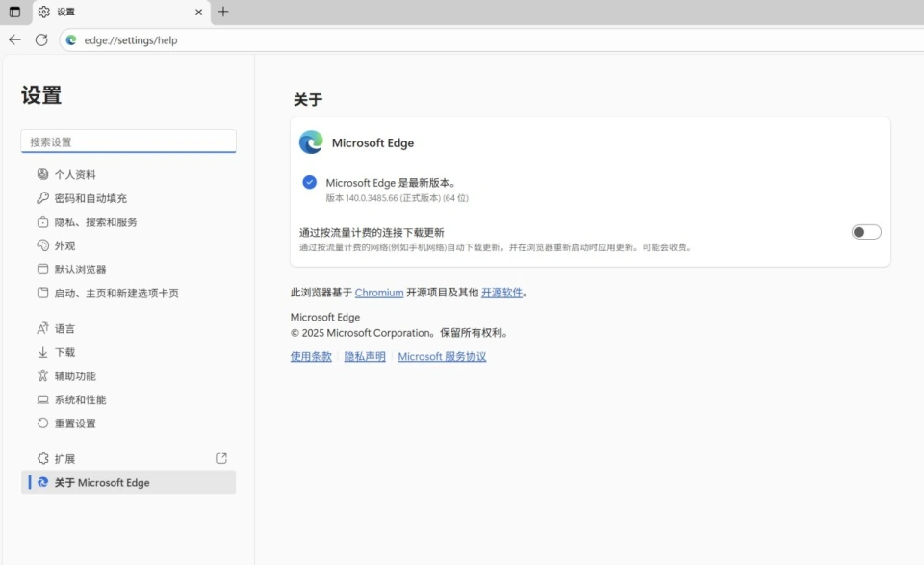Screen dimensions: 924x565
Task: Click the tab actions icon in title bar
Action: [x=14, y=12]
